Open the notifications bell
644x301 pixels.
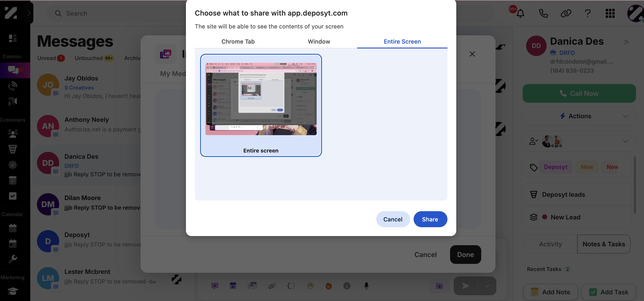point(520,14)
